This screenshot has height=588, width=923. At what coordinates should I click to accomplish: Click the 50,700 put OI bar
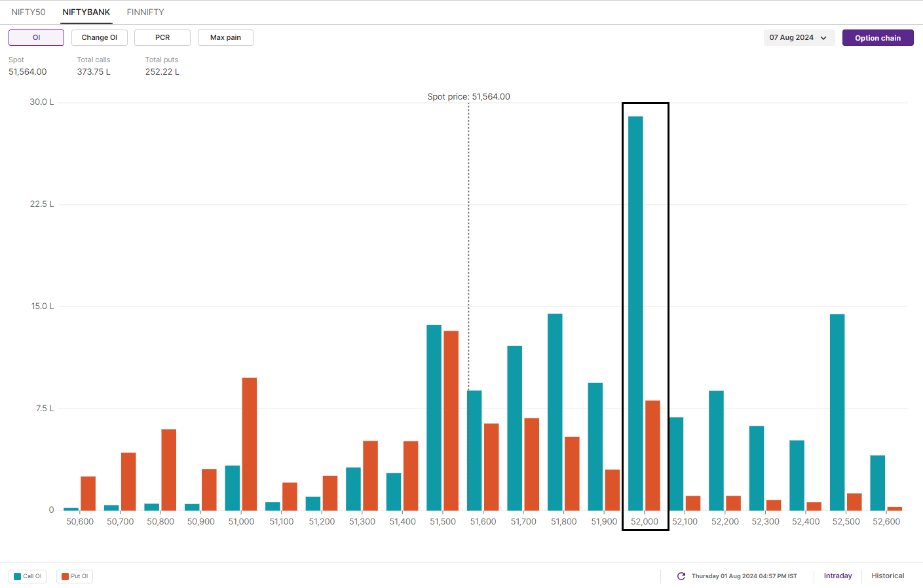(x=128, y=482)
